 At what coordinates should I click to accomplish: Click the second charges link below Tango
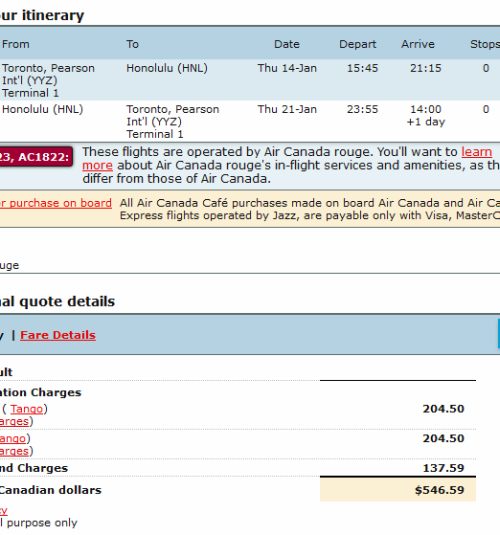(x=14, y=451)
